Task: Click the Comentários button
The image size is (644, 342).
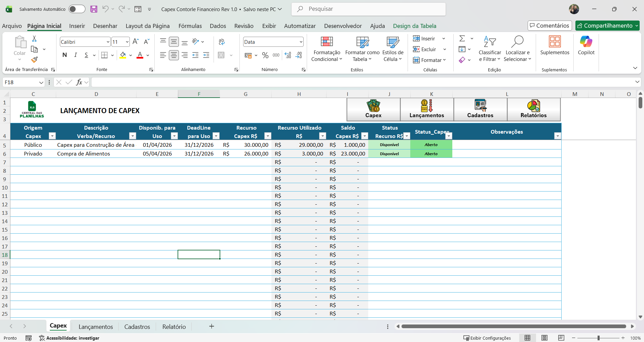Action: point(550,26)
